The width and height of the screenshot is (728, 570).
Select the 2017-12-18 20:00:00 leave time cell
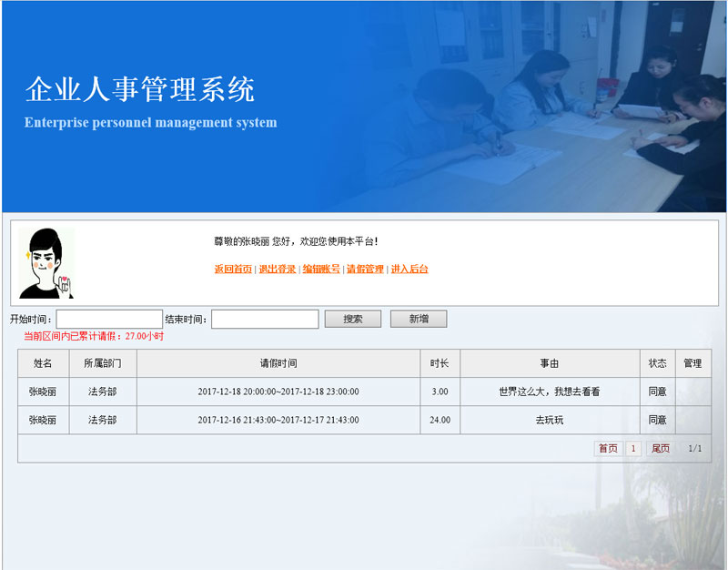(x=278, y=392)
